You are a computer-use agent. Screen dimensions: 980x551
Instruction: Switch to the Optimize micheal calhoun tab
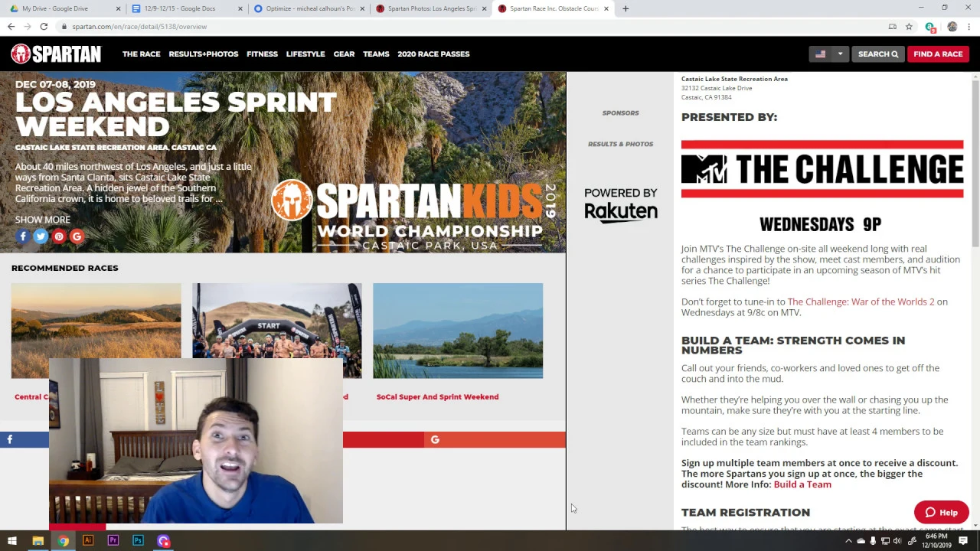[x=310, y=8]
